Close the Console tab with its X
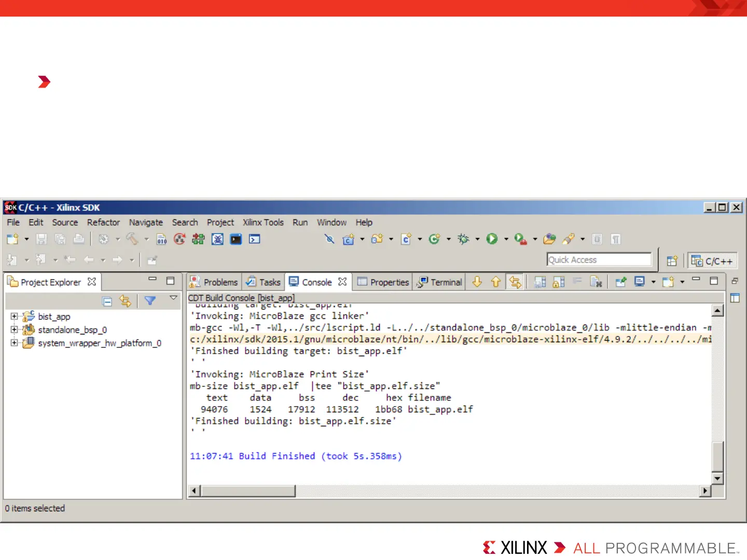 click(342, 282)
